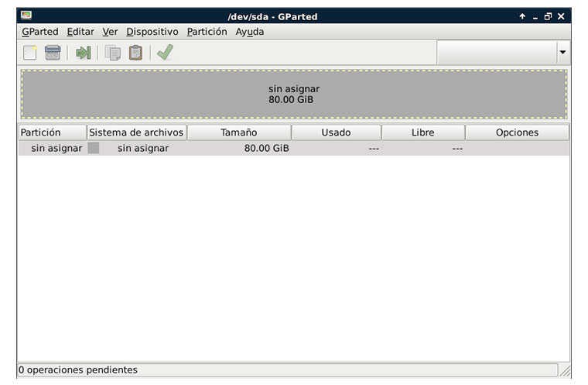This screenshot has height=385, width=588.
Task: Open the Ver menu
Action: coord(110,32)
